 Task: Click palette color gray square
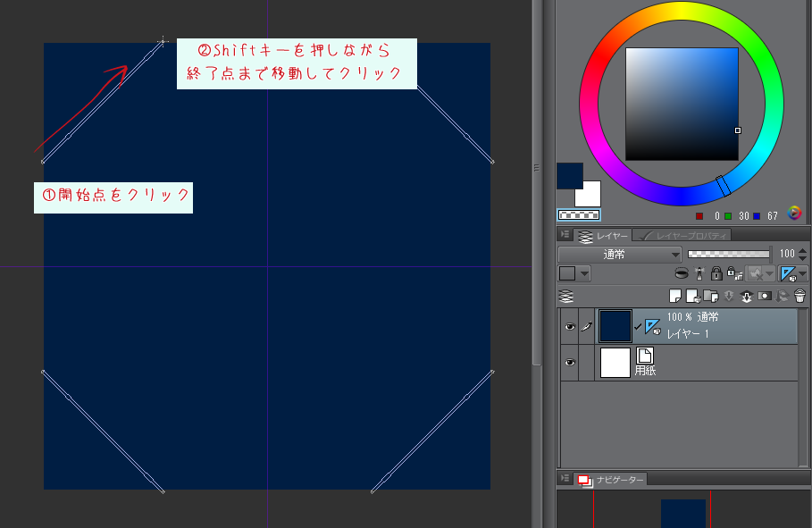pyautogui.click(x=567, y=273)
